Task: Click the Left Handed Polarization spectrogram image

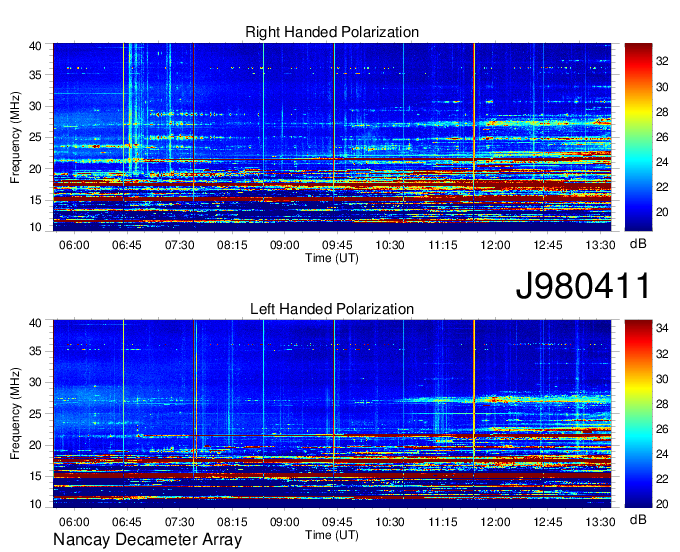Action: point(332,414)
